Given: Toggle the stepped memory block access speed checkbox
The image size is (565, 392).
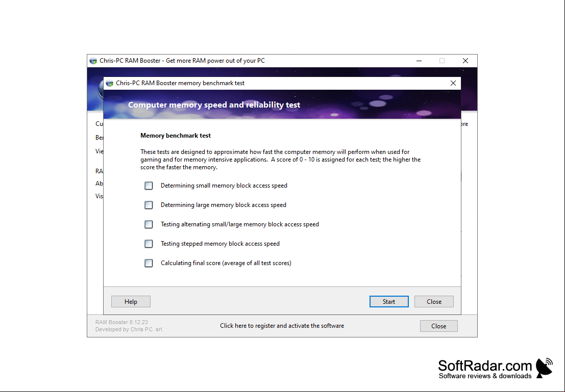Looking at the screenshot, I should click(149, 244).
